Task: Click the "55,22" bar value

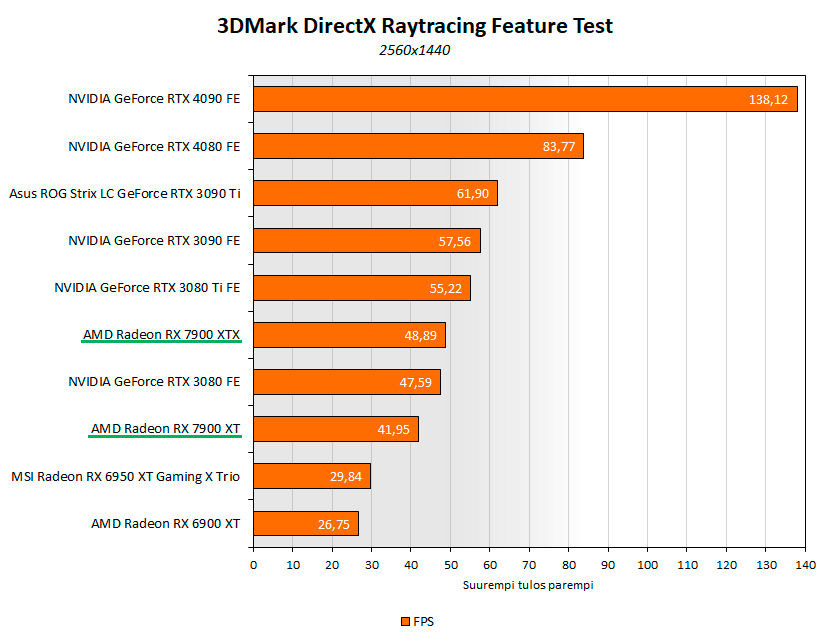Action: 446,289
